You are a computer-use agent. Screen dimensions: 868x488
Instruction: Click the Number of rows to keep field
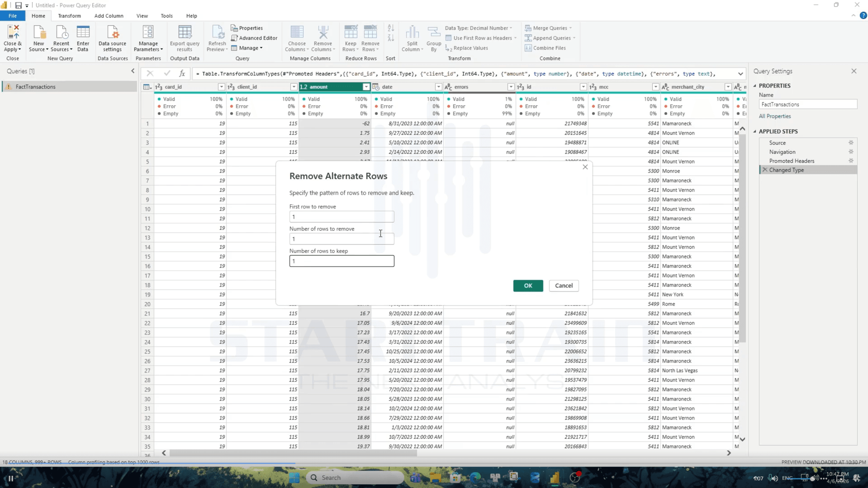pyautogui.click(x=342, y=261)
